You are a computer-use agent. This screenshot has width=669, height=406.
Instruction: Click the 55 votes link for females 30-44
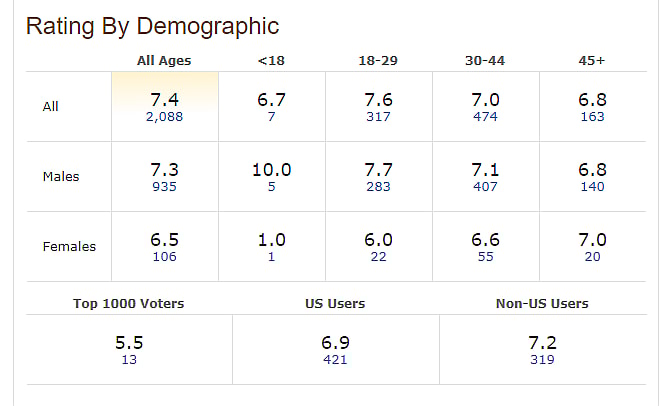(x=485, y=257)
